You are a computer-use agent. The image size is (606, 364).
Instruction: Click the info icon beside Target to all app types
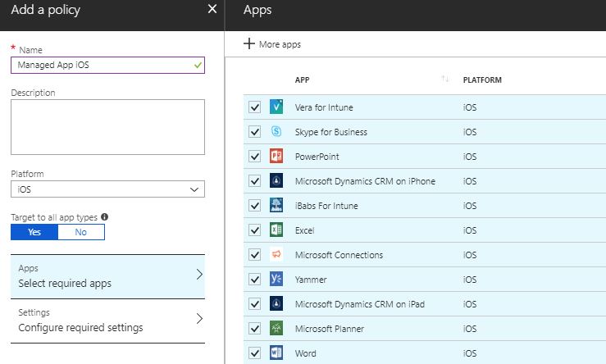point(104,216)
